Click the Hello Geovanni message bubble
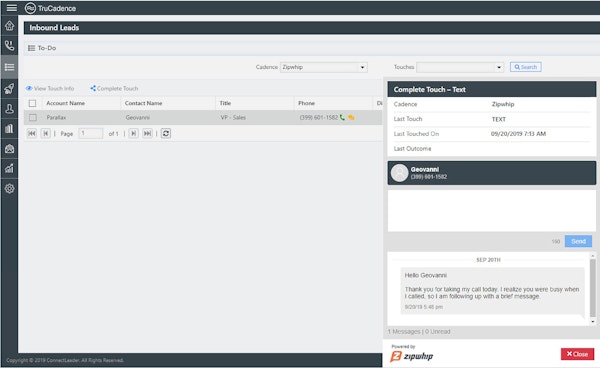Screen dimensions: 600x368 [492, 291]
